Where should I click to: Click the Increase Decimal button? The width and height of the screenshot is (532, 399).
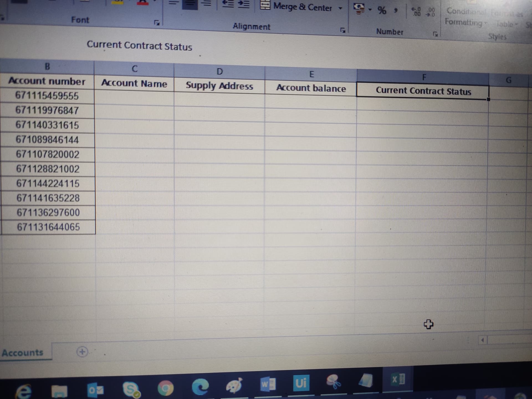pos(417,12)
